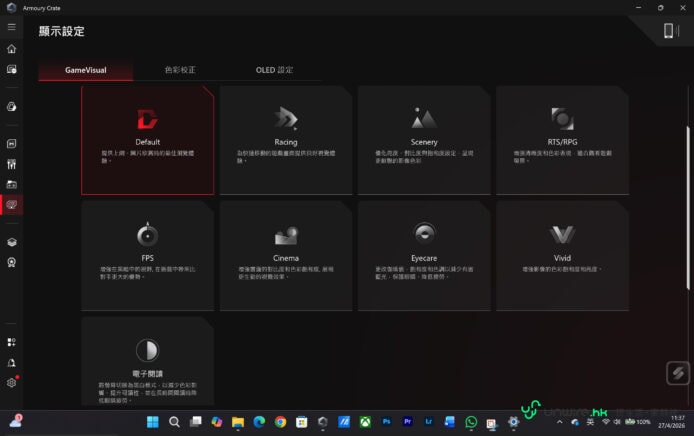Open the notifications bell icon

(12, 363)
